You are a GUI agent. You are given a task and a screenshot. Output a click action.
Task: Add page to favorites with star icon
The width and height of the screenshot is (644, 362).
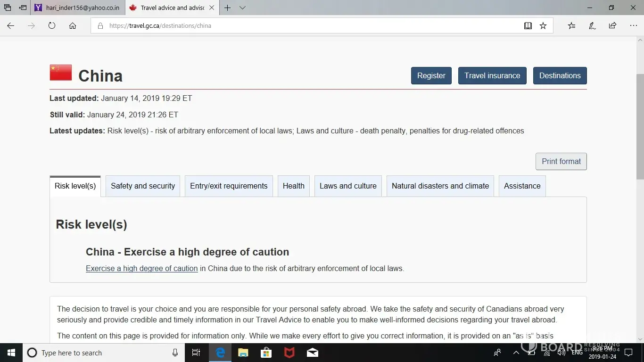543,26
